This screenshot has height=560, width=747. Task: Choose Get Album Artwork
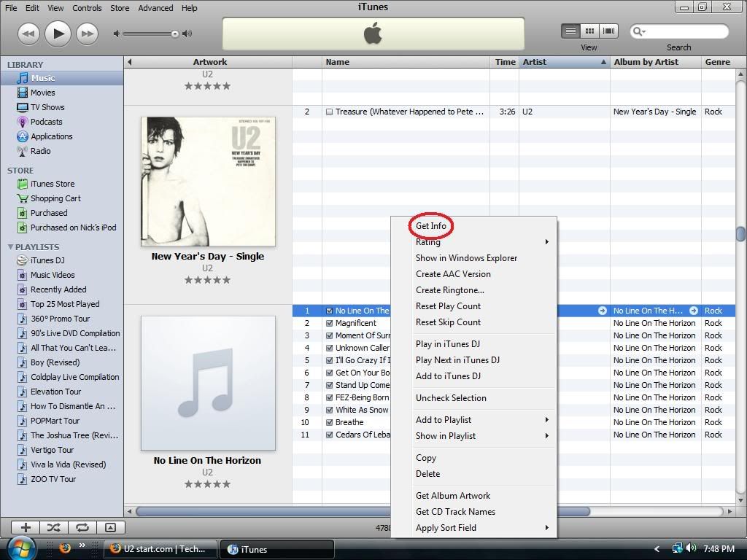(x=453, y=496)
